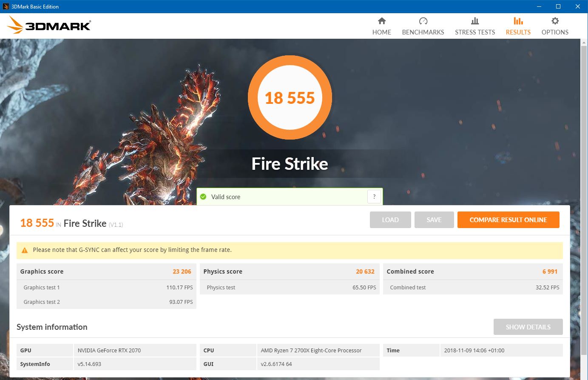588x380 pixels.
Task: Click the Physics score header label
Action: click(x=223, y=271)
